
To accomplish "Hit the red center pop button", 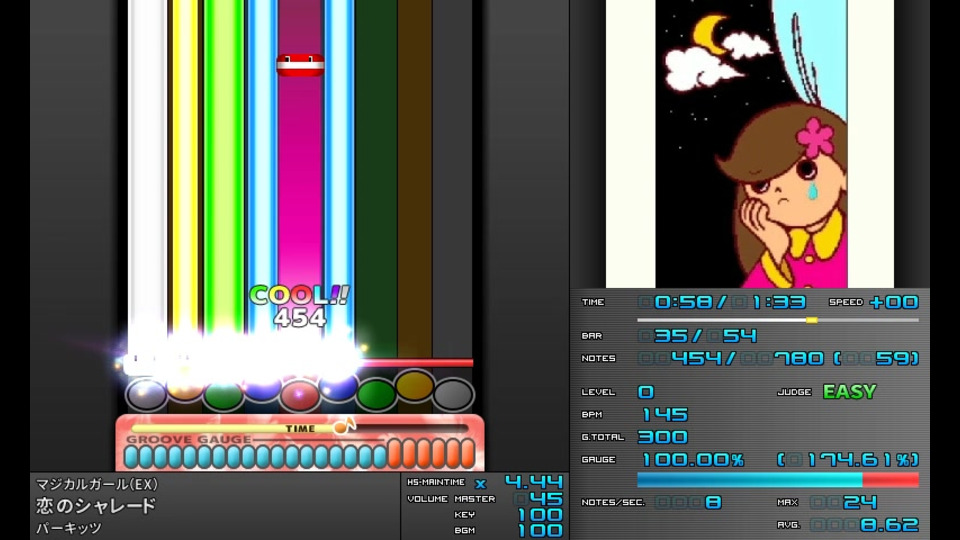I will pos(299,395).
